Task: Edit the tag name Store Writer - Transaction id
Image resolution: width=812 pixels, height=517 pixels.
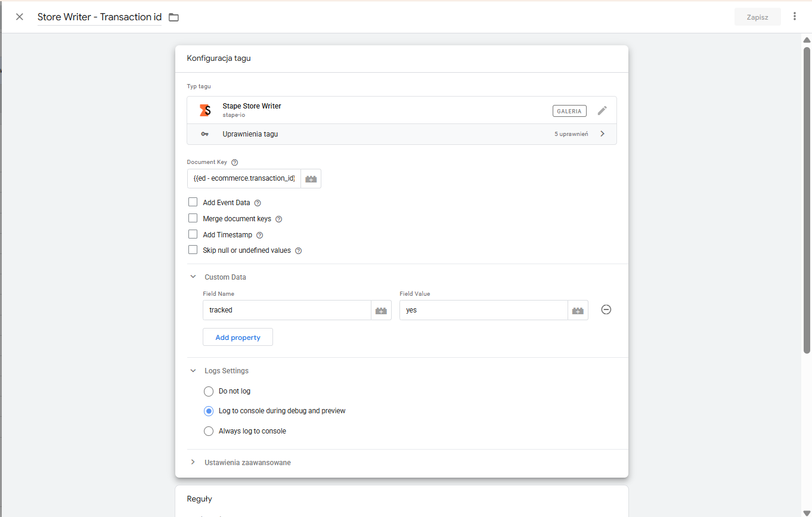Action: (100, 17)
